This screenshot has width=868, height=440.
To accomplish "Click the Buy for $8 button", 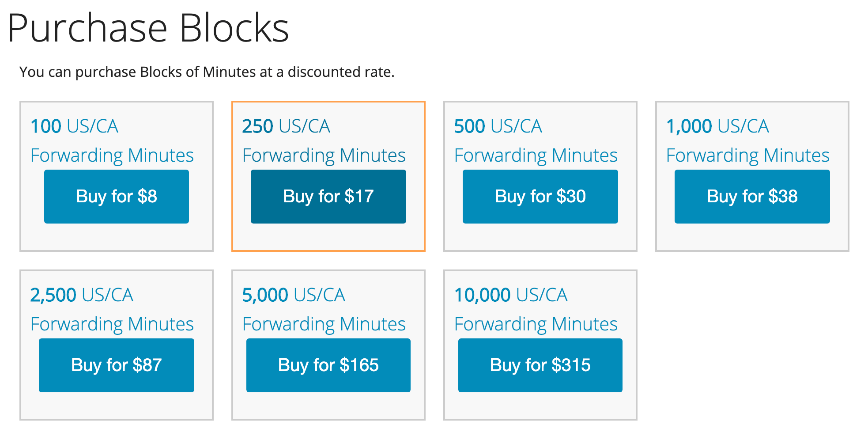I will coord(116,197).
